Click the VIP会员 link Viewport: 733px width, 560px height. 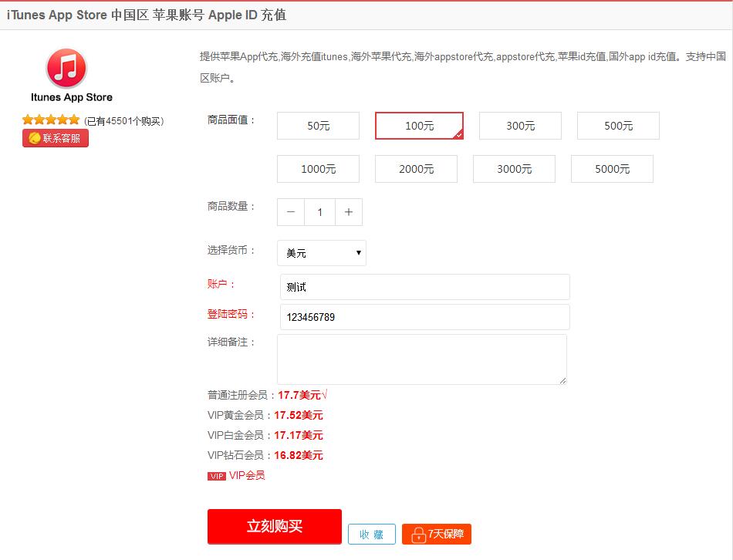(247, 475)
